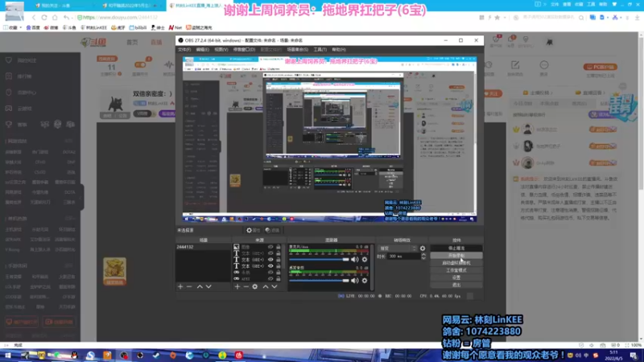Open settings gear of first mixer channel
Image resolution: width=644 pixels, height=362 pixels.
tap(365, 259)
